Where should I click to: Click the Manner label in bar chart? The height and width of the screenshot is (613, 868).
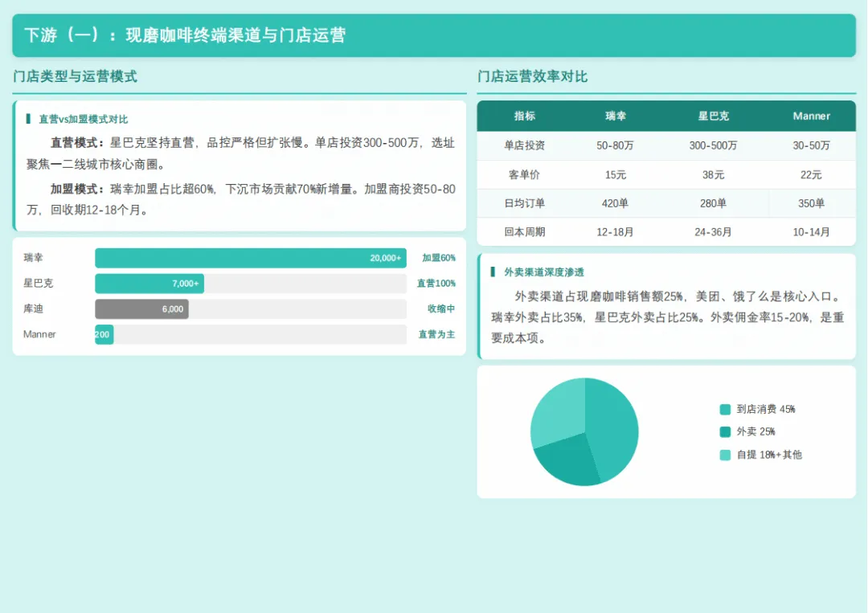(x=39, y=334)
